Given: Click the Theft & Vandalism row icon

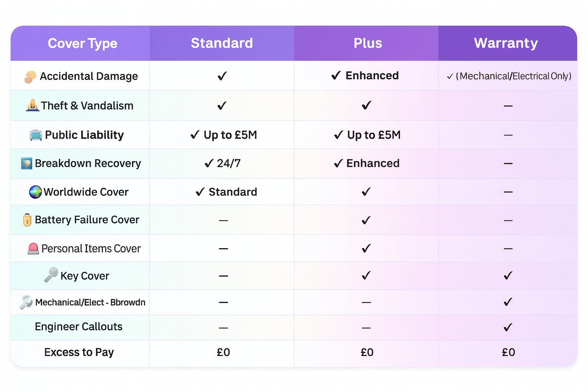Looking at the screenshot, I should coord(33,105).
